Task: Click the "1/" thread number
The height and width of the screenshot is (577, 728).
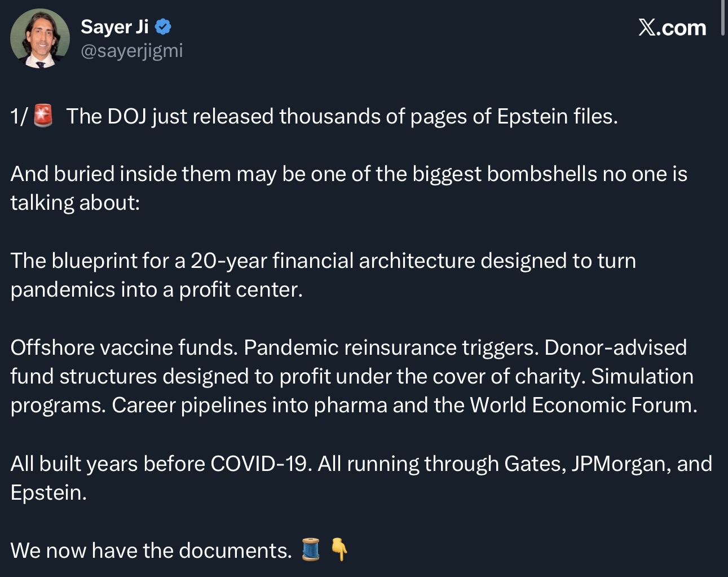Action: pos(19,116)
